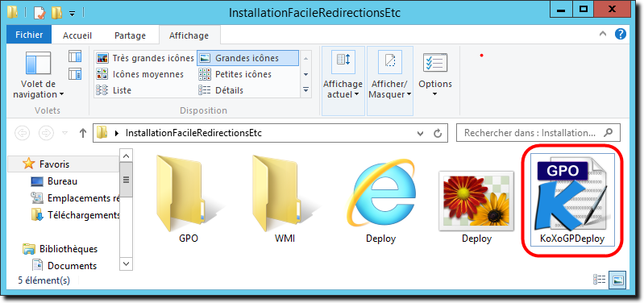Switch to details view in status bar

click(x=599, y=280)
